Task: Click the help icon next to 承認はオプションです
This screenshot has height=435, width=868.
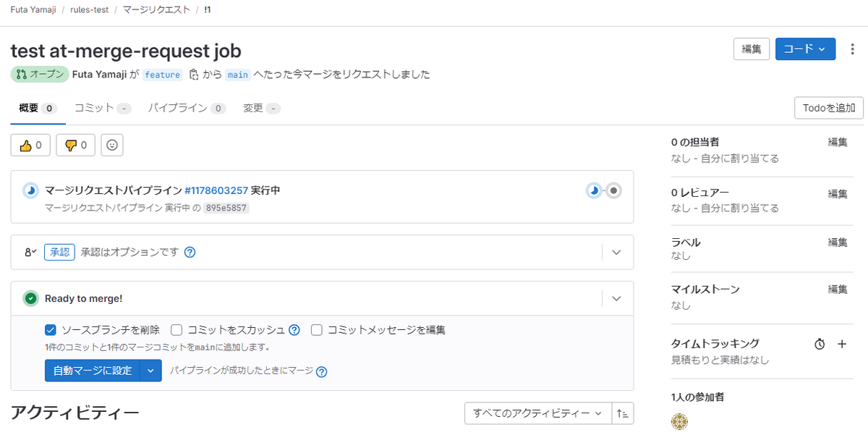Action: (190, 253)
